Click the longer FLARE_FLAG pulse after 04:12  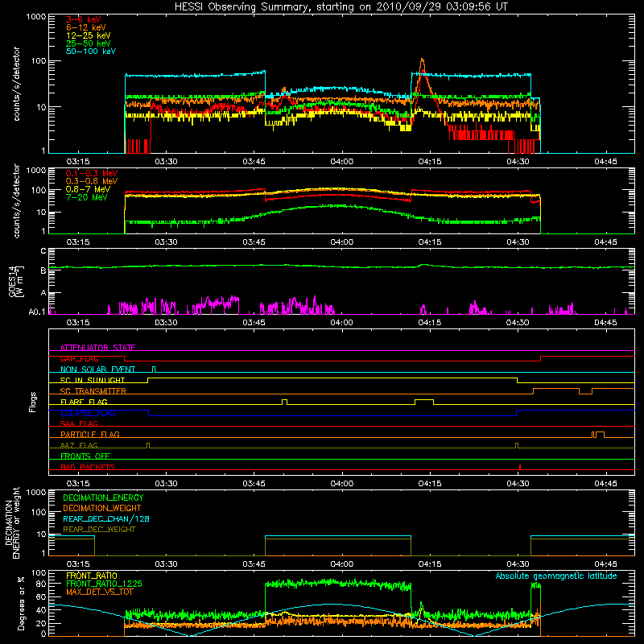(x=424, y=401)
